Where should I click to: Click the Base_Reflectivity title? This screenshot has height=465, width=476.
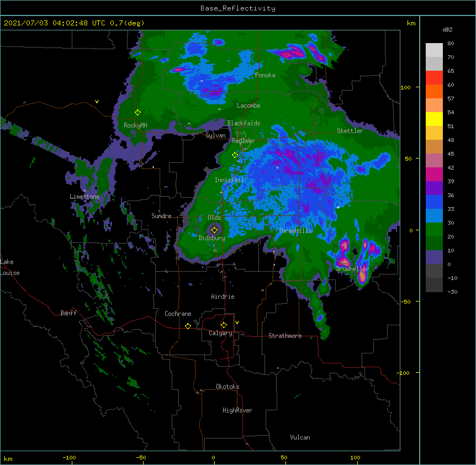pyautogui.click(x=238, y=8)
